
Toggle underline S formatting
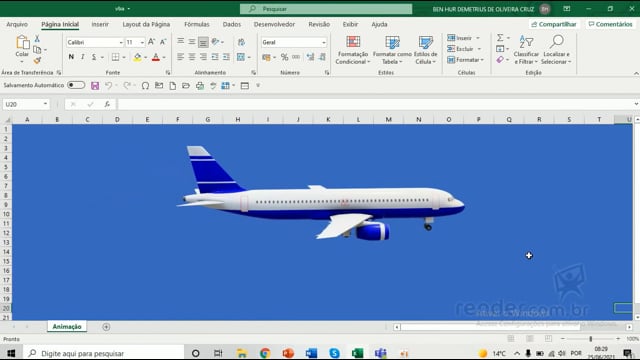coord(94,57)
